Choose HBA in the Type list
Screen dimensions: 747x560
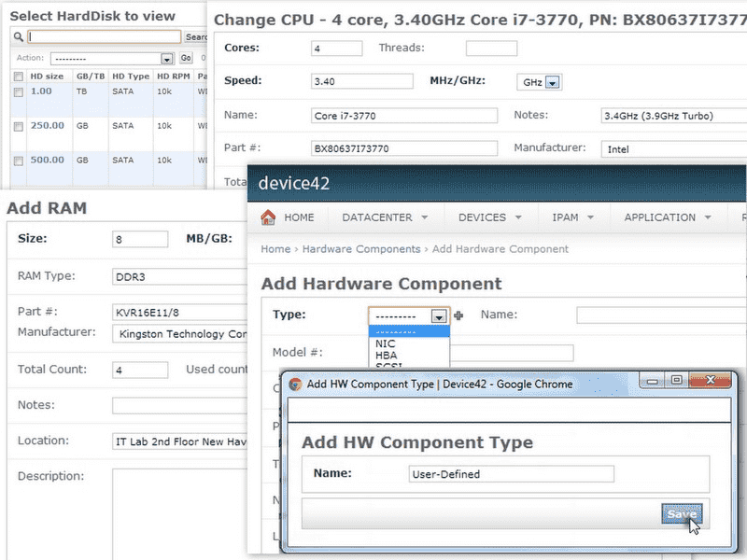pyautogui.click(x=409, y=356)
